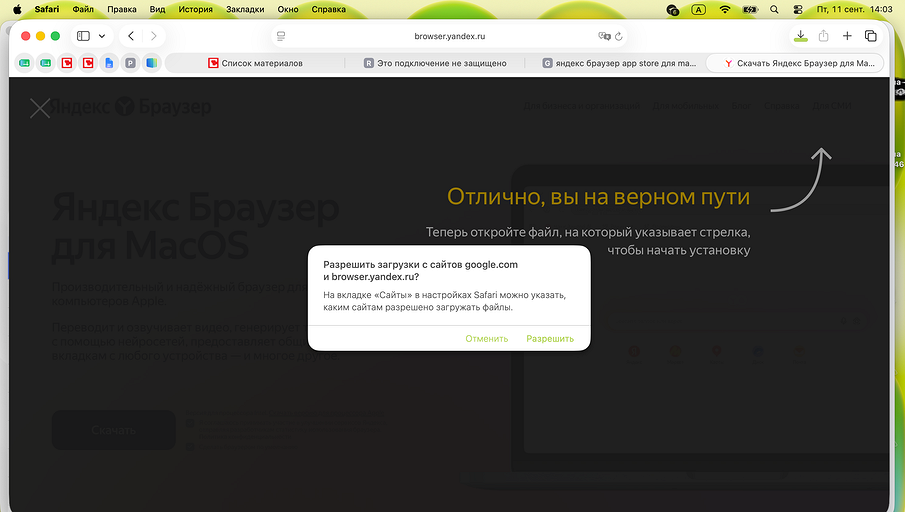
Task: Click the translate page icon
Action: point(604,36)
